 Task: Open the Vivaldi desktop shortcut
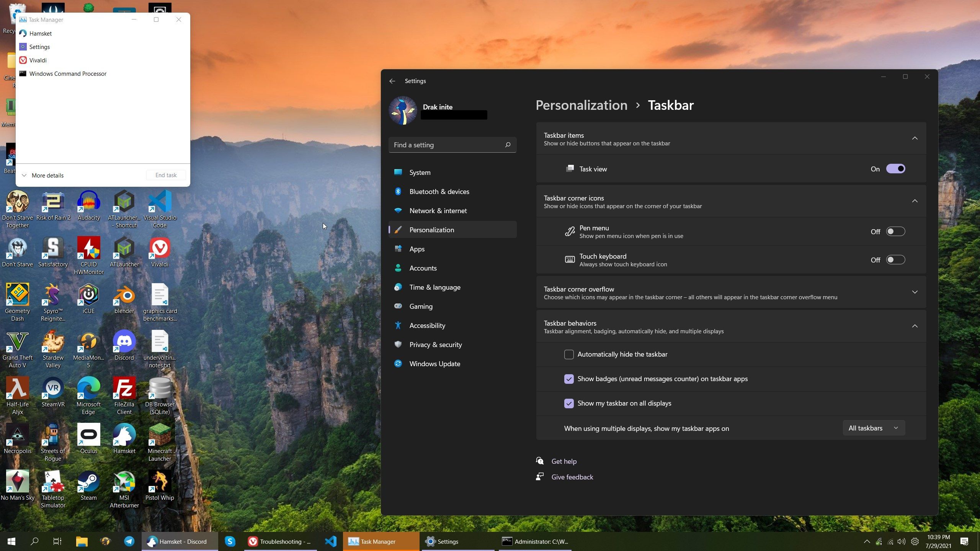pos(160,252)
